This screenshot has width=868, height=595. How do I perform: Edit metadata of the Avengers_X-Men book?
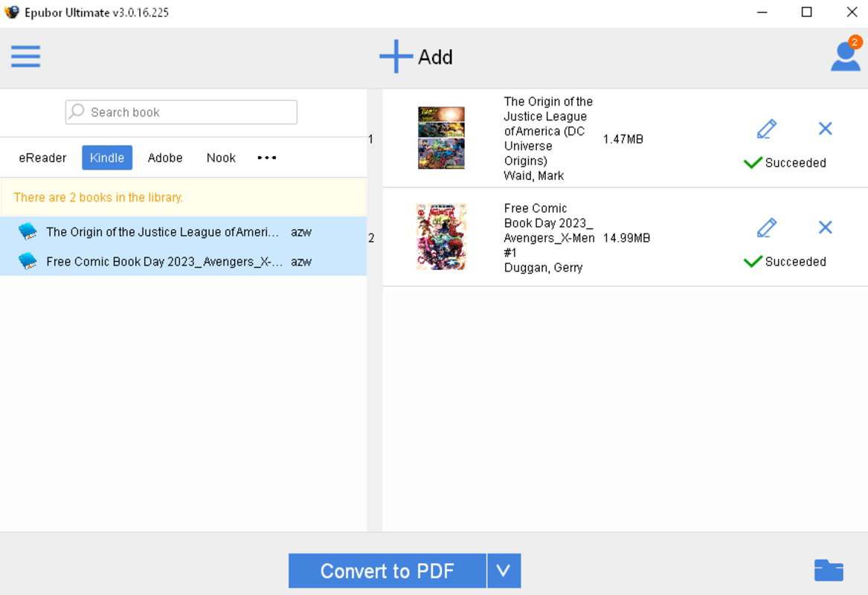766,228
